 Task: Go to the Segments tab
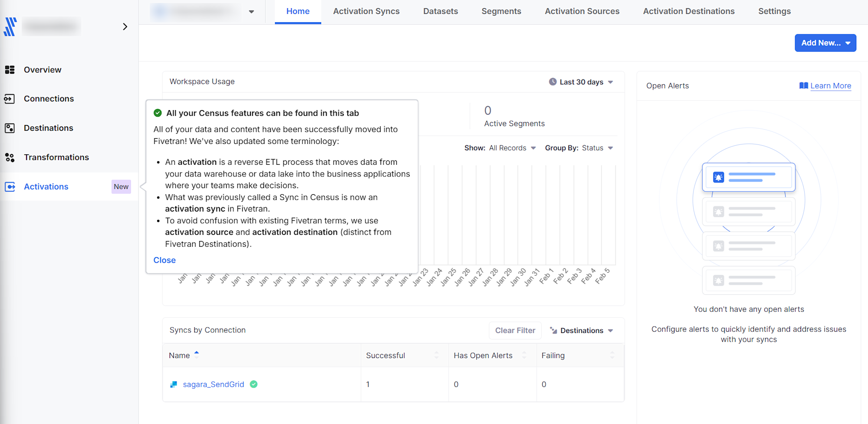click(x=501, y=11)
